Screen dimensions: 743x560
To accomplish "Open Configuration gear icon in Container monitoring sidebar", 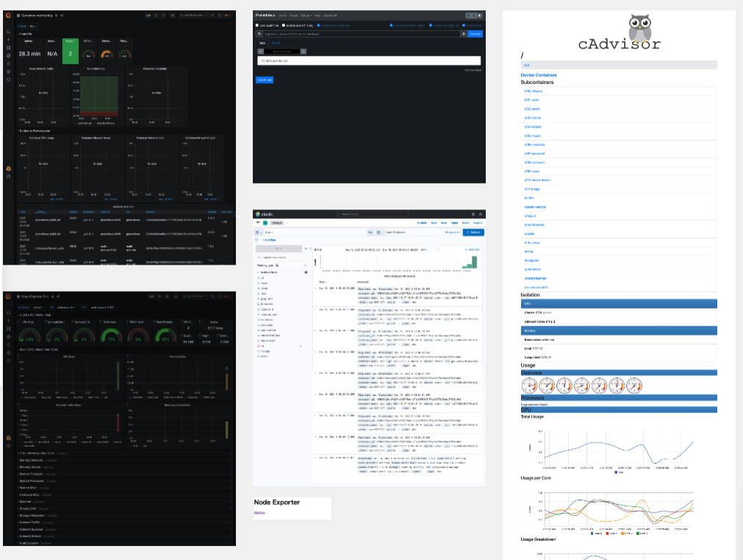I will pos(8,71).
